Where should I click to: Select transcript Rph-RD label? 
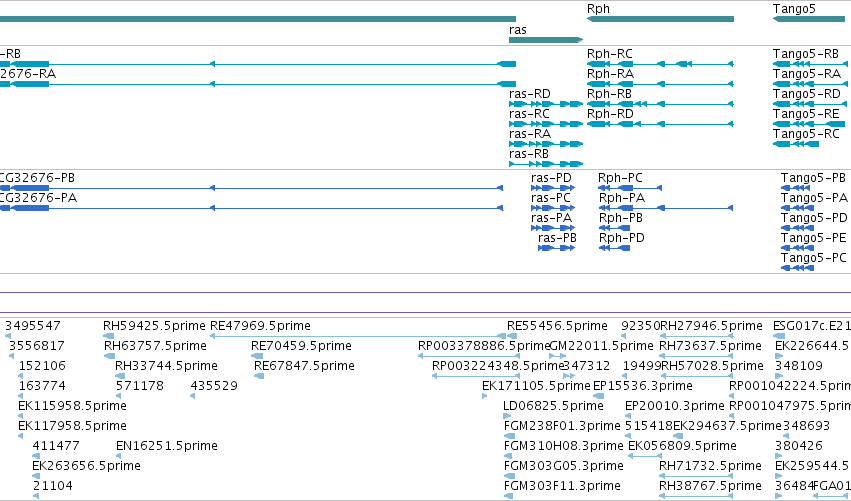pyautogui.click(x=610, y=114)
